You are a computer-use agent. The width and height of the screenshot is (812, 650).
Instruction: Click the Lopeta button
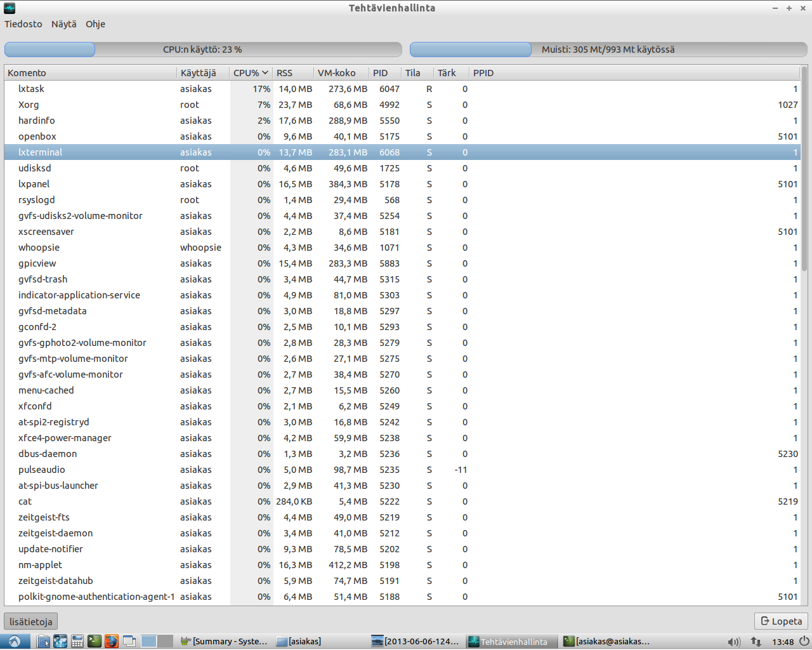(x=781, y=621)
